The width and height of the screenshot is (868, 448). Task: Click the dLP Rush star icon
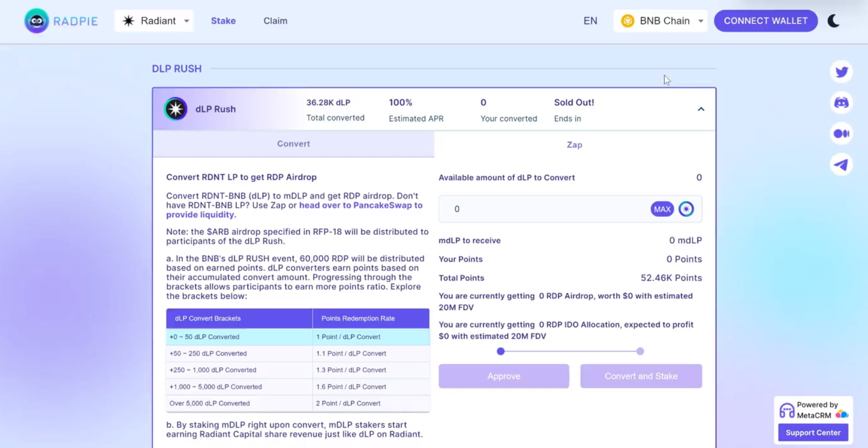coord(175,109)
